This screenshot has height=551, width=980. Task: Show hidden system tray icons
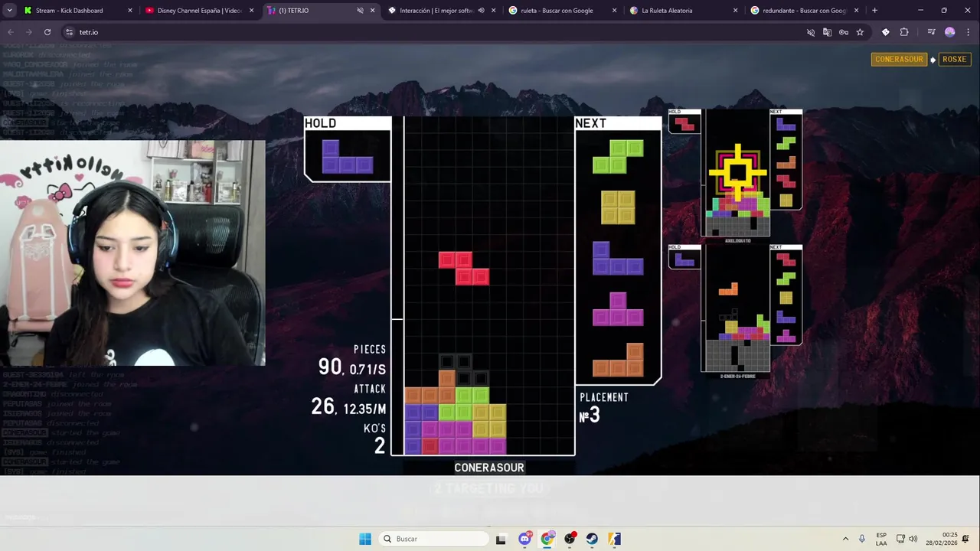(x=845, y=539)
